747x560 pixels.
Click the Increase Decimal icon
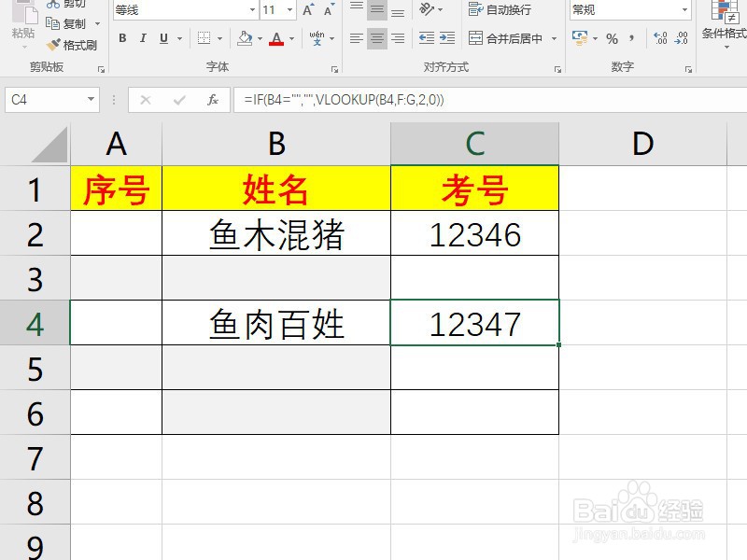(x=659, y=37)
